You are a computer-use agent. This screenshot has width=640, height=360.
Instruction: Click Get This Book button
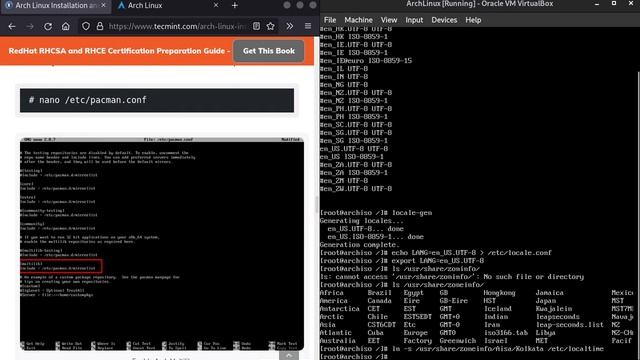tap(269, 51)
